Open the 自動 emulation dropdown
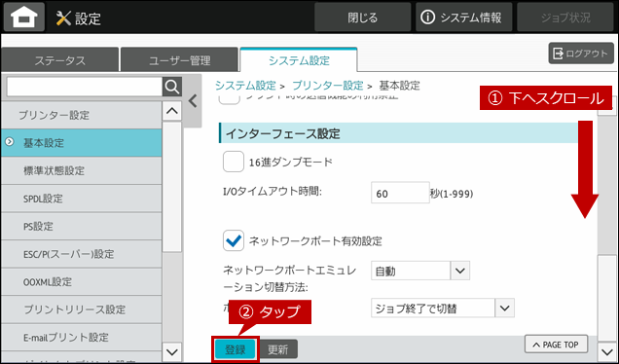 [x=420, y=271]
